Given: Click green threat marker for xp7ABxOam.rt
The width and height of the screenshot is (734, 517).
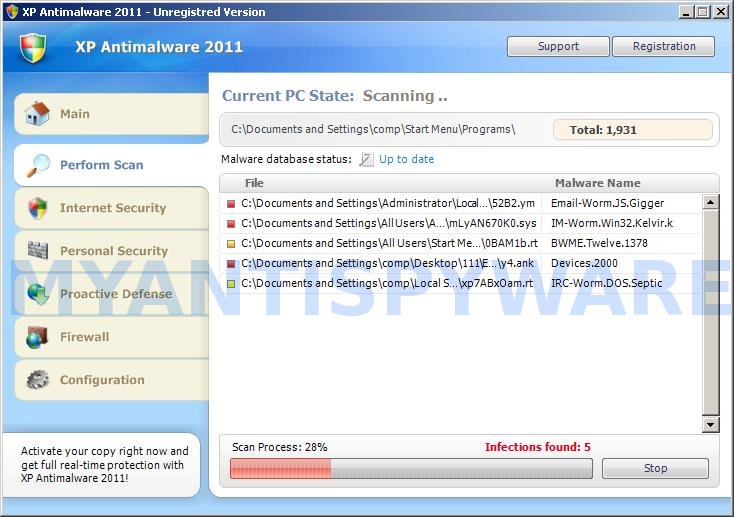Looking at the screenshot, I should pyautogui.click(x=231, y=284).
